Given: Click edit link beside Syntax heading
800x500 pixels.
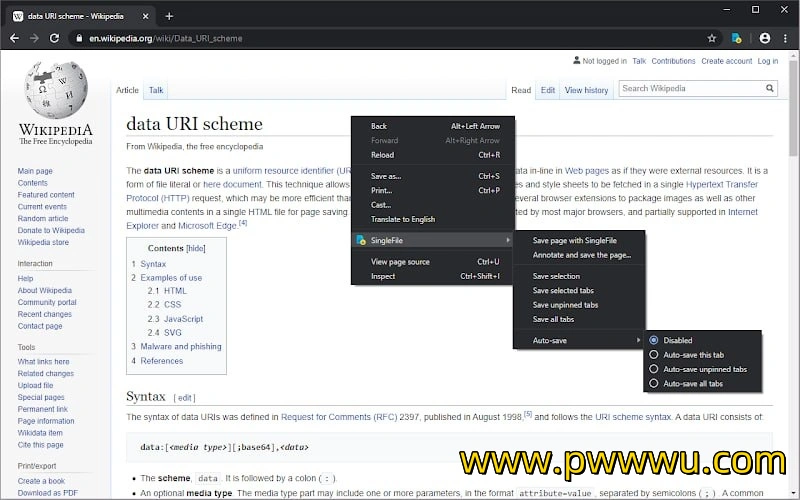Looking at the screenshot, I should point(185,397).
